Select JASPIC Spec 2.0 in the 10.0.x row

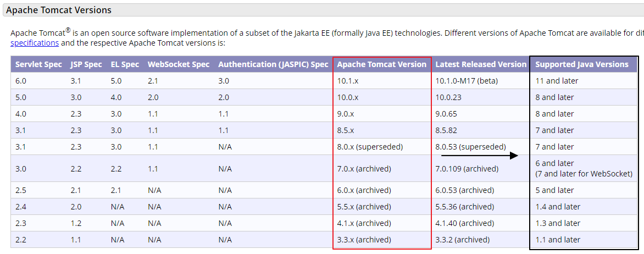224,97
